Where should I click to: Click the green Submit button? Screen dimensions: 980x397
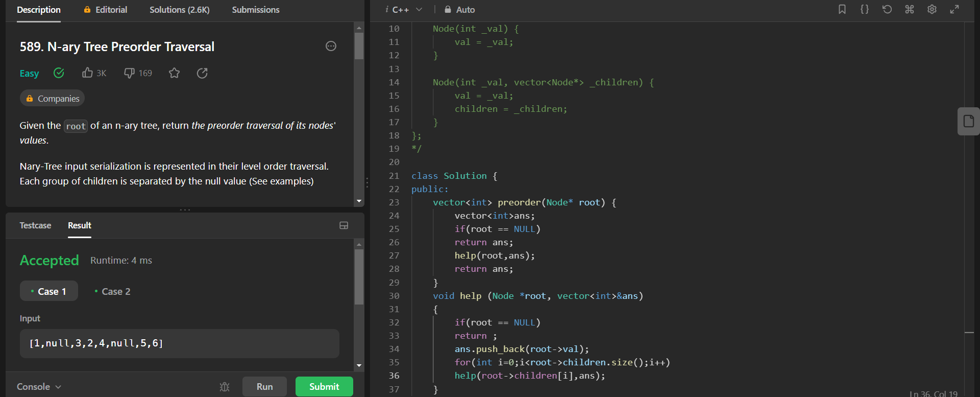click(x=324, y=387)
